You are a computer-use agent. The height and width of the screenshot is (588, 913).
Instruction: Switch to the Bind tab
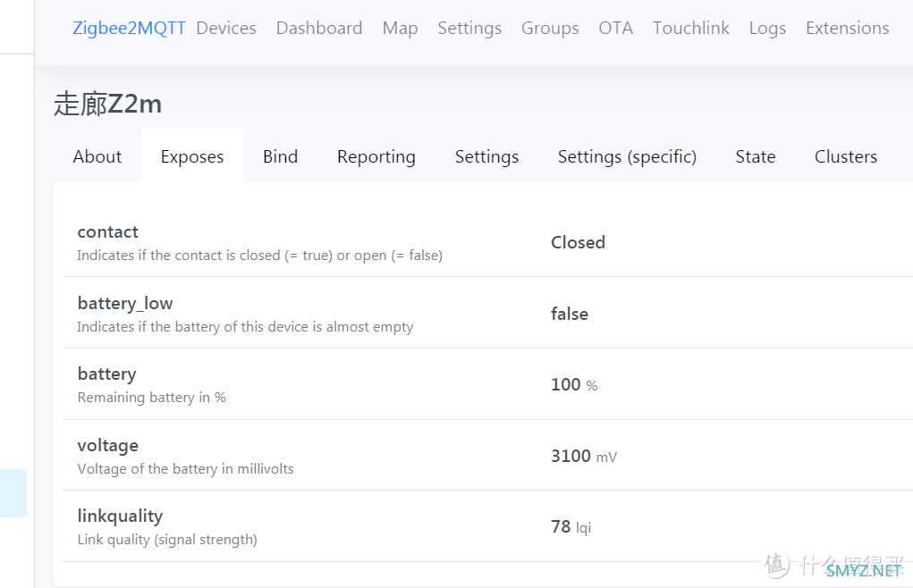pos(280,156)
